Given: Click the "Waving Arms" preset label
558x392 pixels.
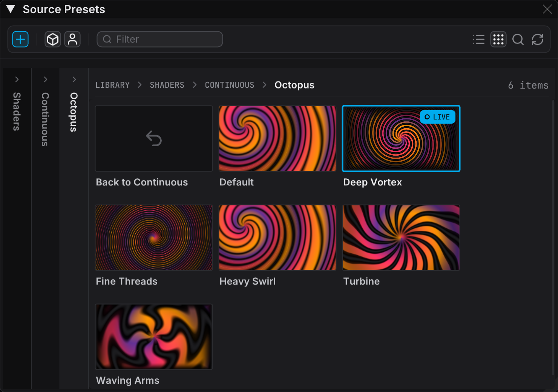Looking at the screenshot, I should click(x=127, y=381).
